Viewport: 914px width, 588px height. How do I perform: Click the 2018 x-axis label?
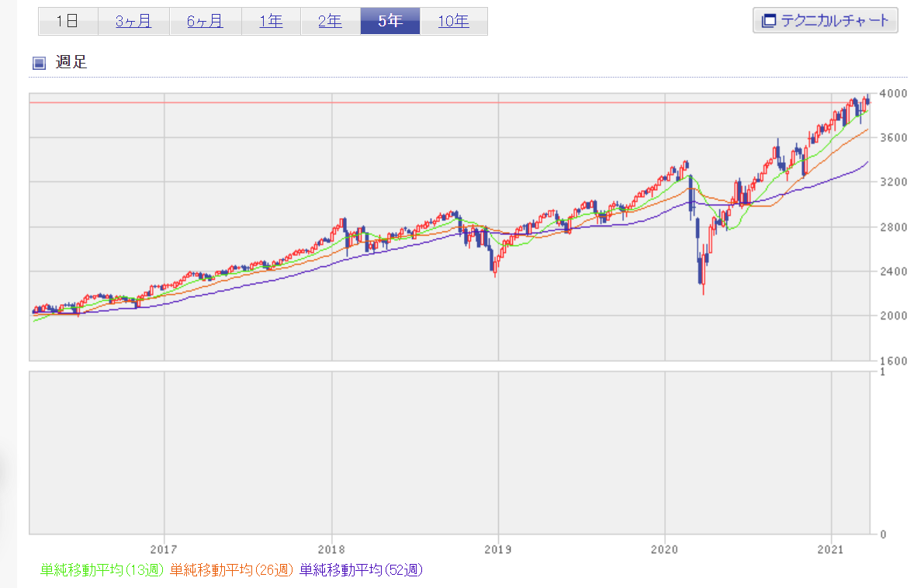pos(331,549)
